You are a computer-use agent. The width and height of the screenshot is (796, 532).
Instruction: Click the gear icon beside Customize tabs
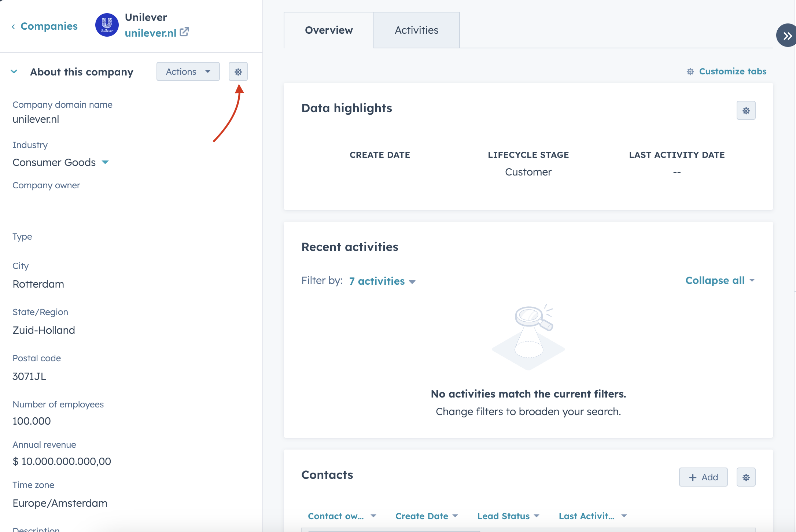coord(690,72)
